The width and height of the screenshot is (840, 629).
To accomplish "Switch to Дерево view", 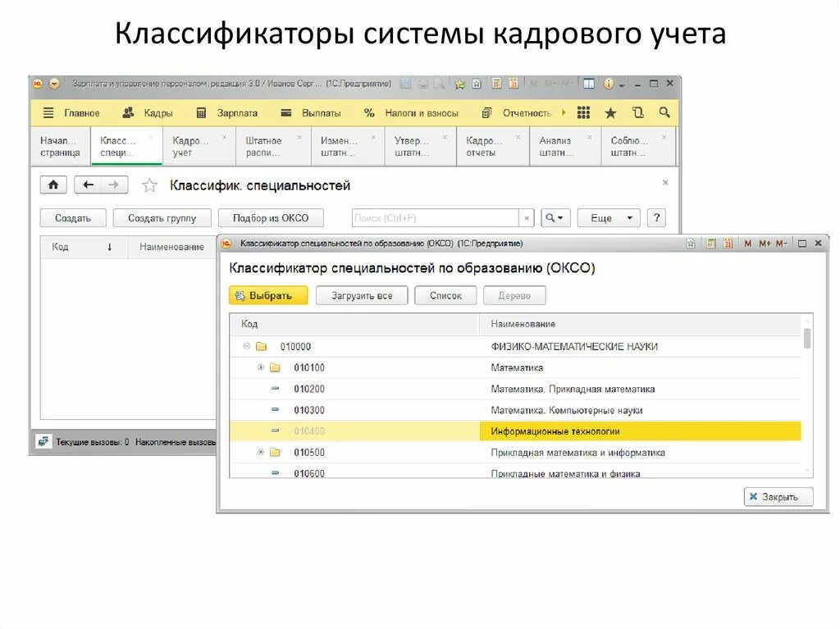I will 514,295.
